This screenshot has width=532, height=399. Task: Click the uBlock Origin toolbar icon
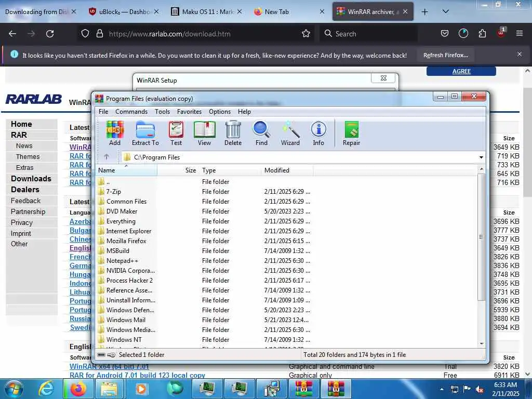501,33
